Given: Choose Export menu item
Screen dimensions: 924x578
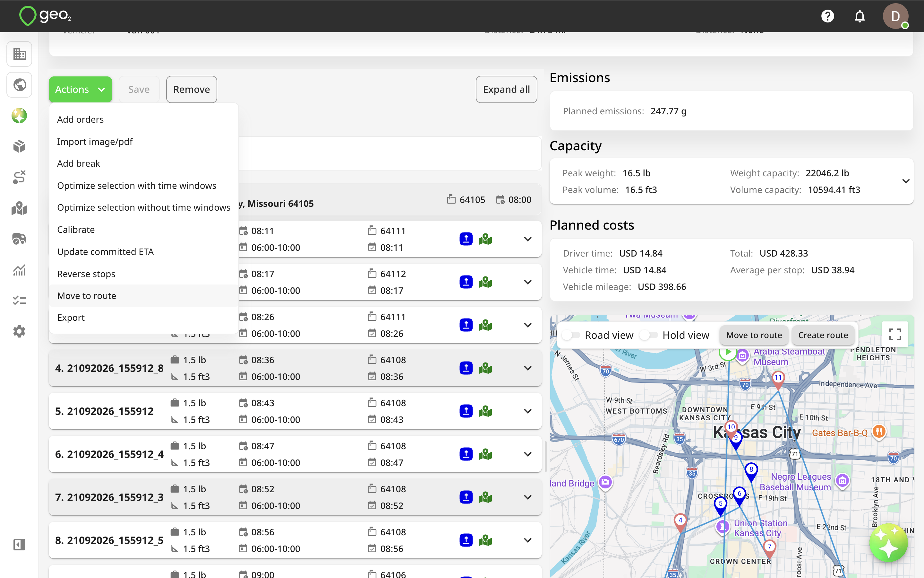Looking at the screenshot, I should click(x=144, y=318).
